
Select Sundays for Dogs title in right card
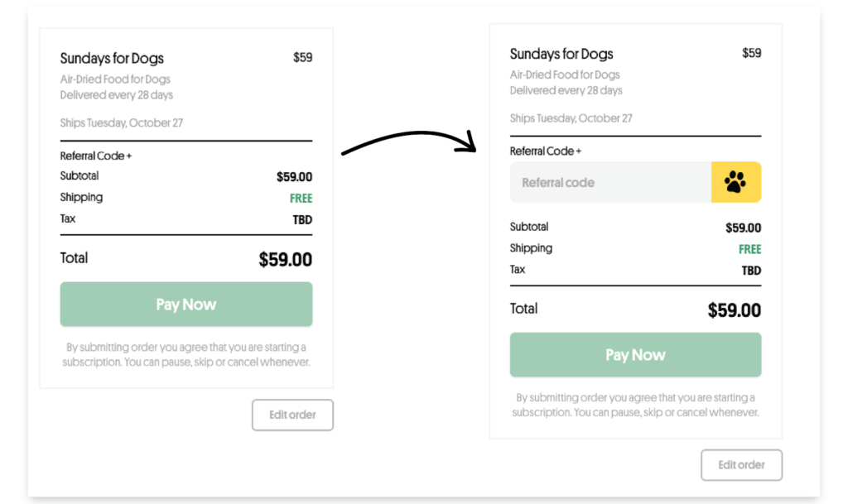click(561, 54)
